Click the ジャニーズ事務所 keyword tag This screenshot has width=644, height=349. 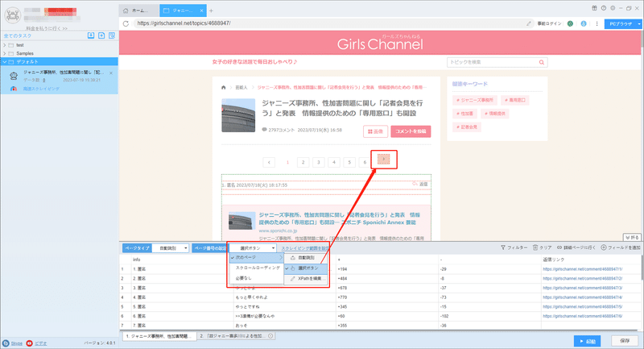click(475, 100)
